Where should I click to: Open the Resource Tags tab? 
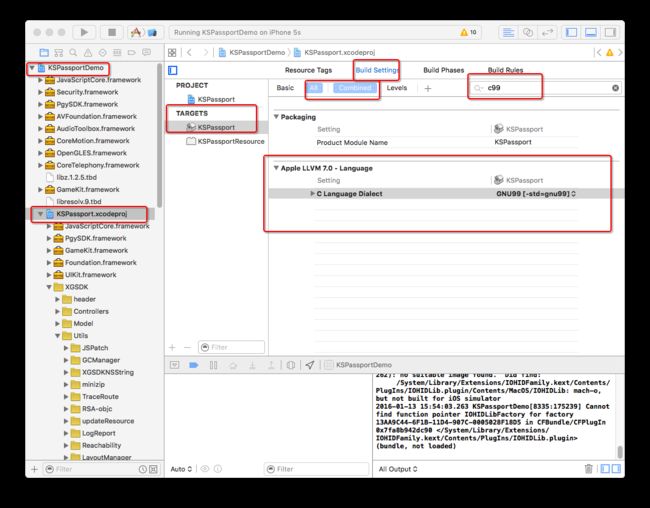pos(308,70)
